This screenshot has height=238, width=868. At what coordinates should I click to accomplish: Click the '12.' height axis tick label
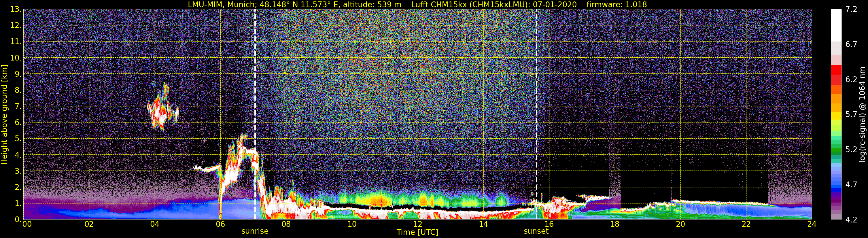pos(16,25)
